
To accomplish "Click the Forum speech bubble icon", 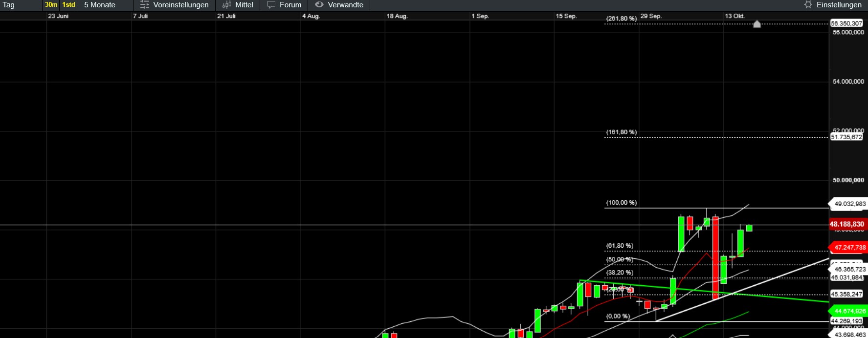I will pyautogui.click(x=271, y=5).
